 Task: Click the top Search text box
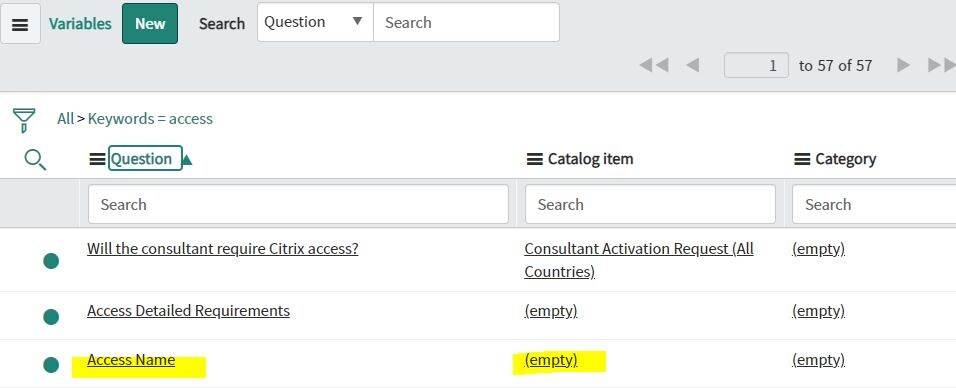pos(466,23)
